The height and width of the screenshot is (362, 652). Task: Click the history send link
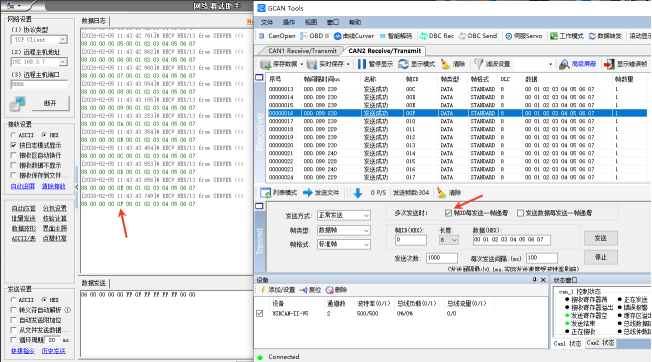(x=54, y=351)
